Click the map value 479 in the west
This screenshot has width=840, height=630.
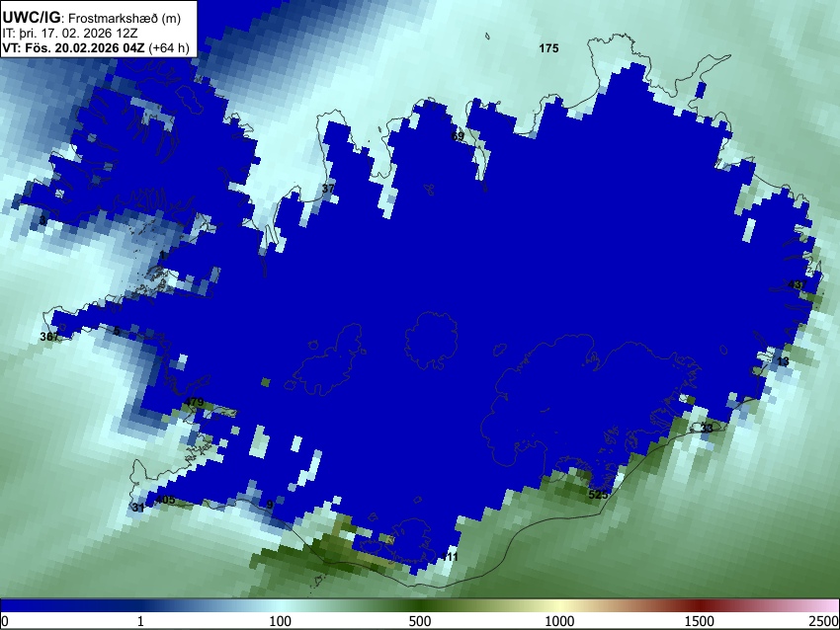(x=194, y=402)
